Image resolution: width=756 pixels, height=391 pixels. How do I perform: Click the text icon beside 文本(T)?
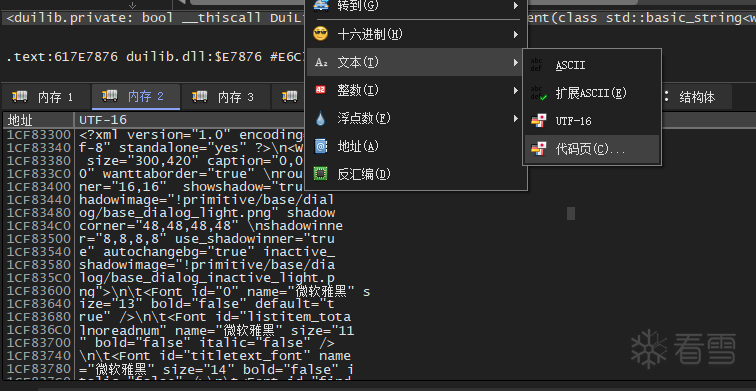click(x=320, y=62)
